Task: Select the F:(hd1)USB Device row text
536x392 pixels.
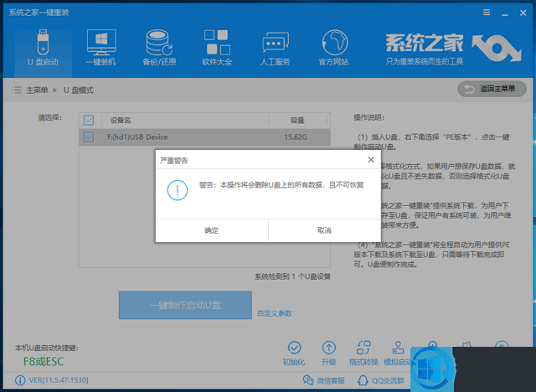Action: pyautogui.click(x=137, y=137)
